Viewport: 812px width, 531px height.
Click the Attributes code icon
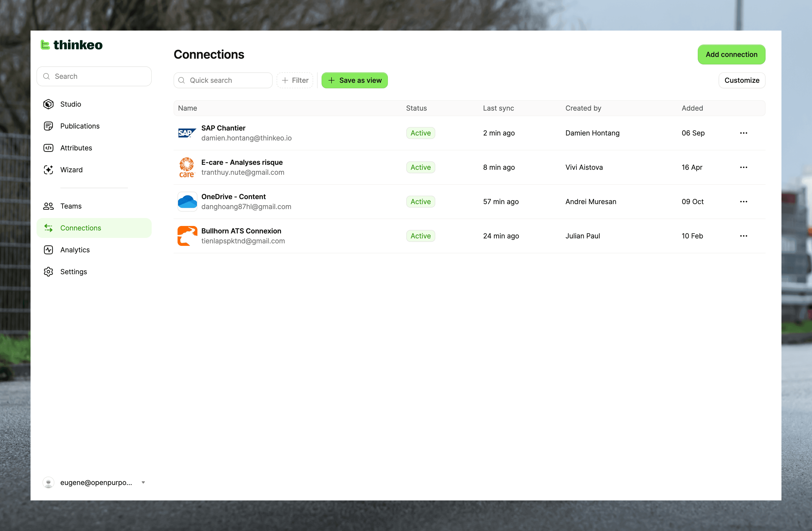(x=48, y=148)
